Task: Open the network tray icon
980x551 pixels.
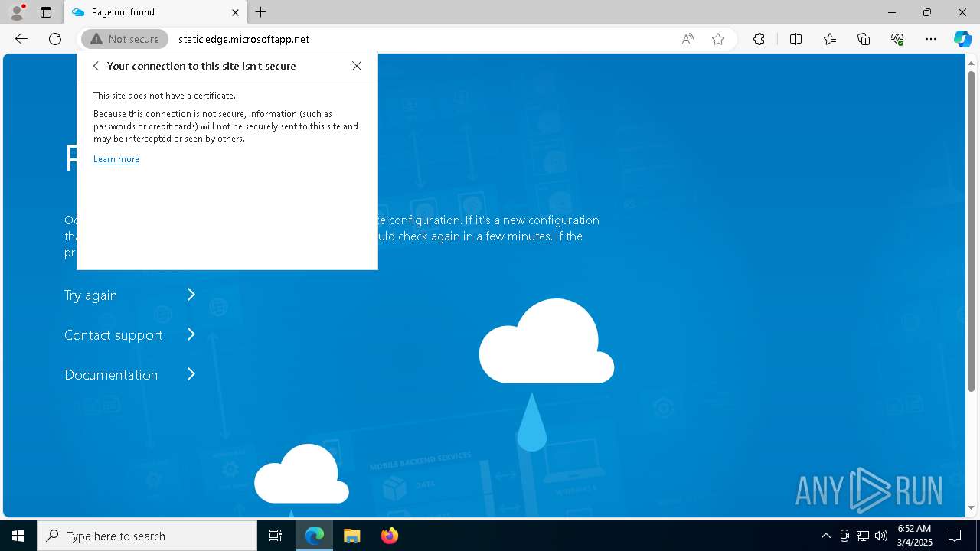Action: coord(863,536)
